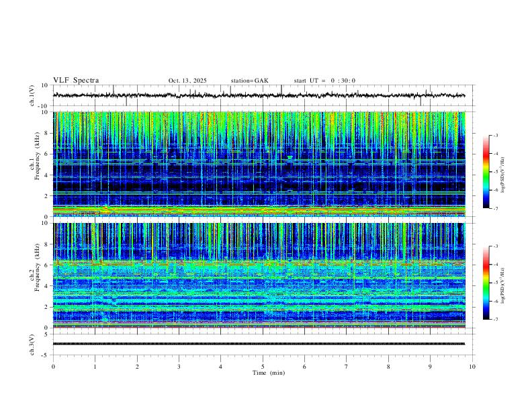532x411 pixels.
Task: Click the ch.2 color scale bar
Action: [486, 283]
